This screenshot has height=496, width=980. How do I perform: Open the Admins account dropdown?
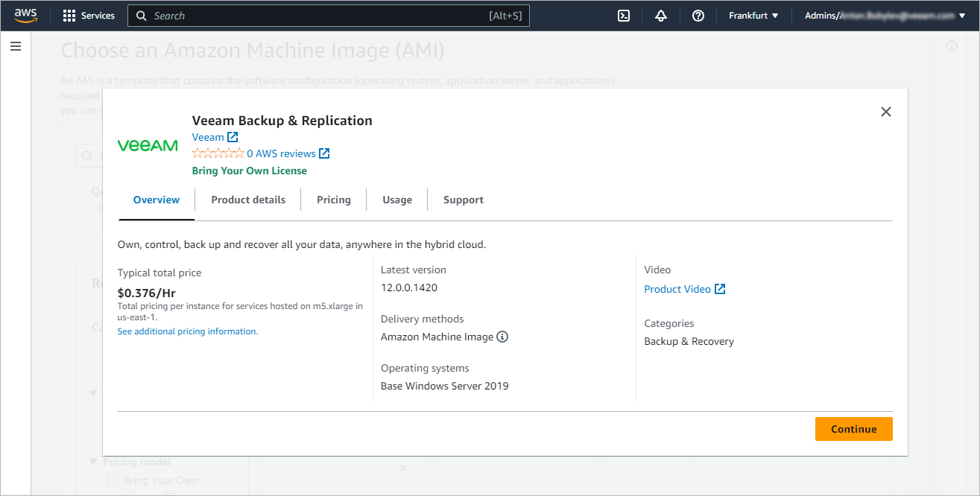coord(885,16)
